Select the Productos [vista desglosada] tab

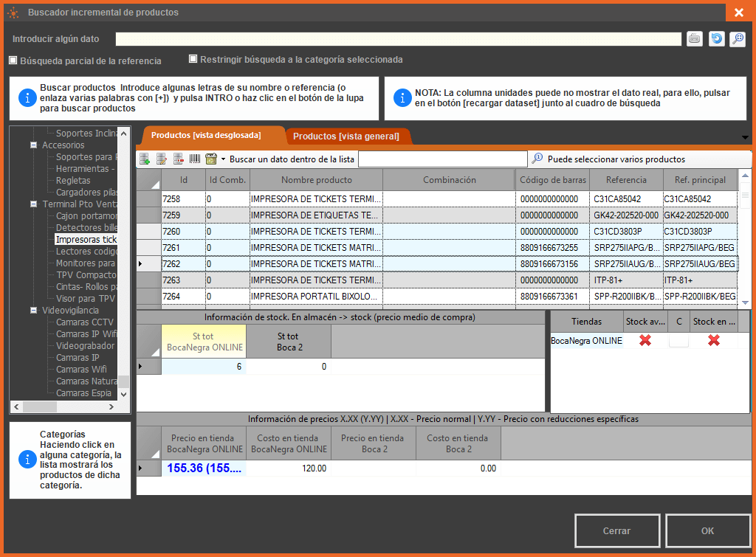206,135
